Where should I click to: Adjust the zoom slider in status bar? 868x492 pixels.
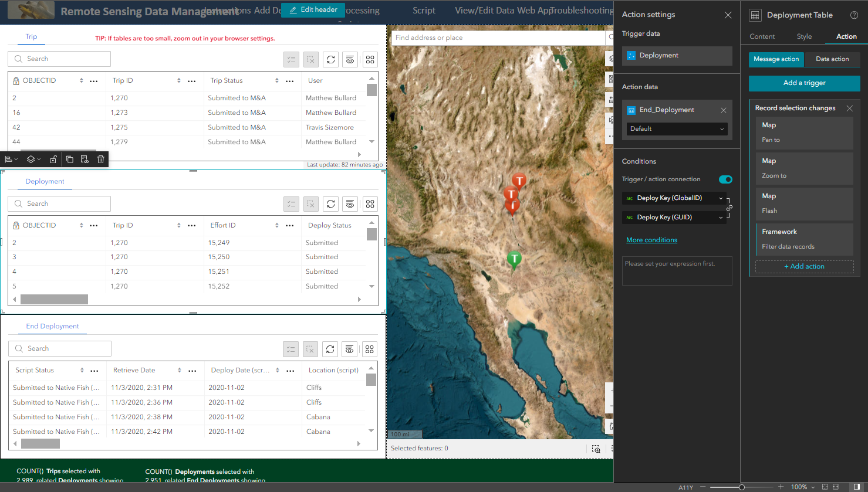(x=742, y=487)
